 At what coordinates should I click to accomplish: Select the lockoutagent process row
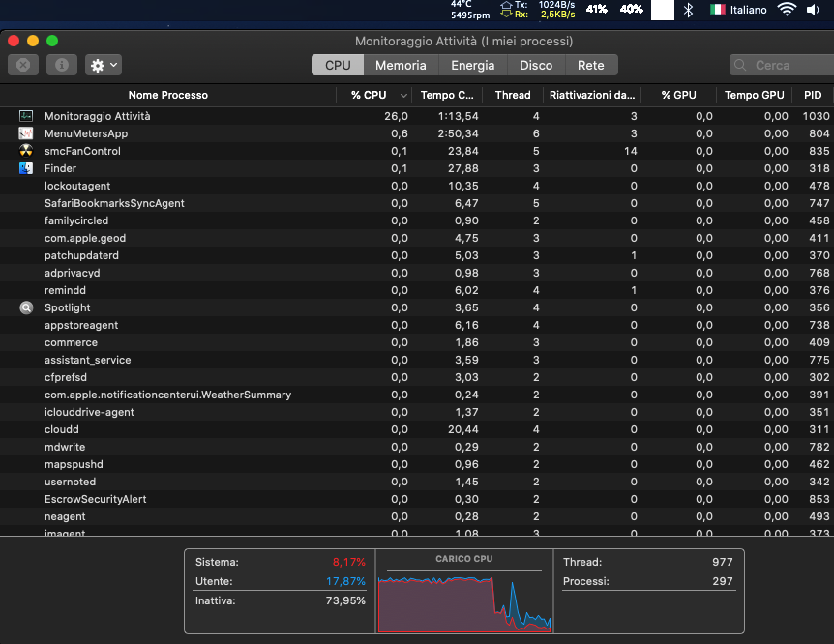point(417,186)
